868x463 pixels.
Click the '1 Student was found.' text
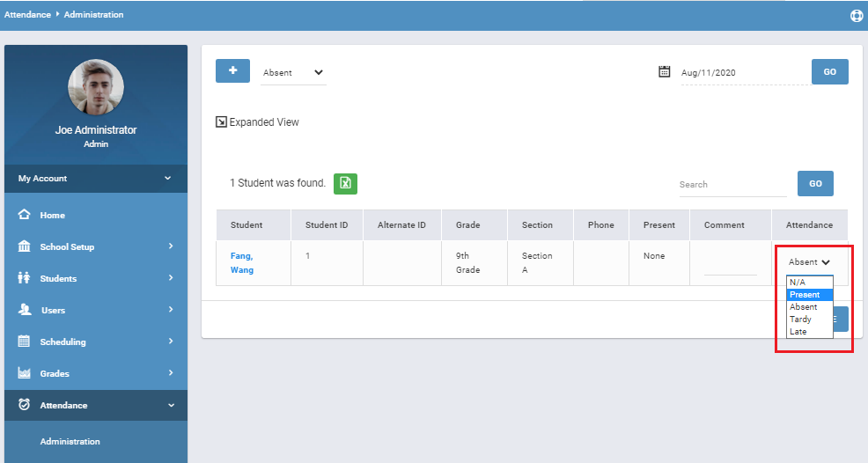point(277,183)
